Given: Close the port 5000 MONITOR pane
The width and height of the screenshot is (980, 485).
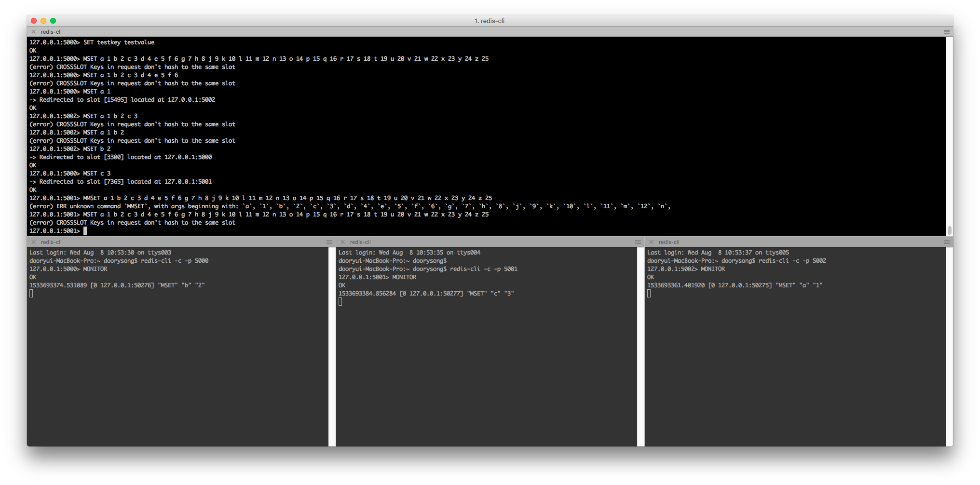Looking at the screenshot, I should pyautogui.click(x=33, y=242).
